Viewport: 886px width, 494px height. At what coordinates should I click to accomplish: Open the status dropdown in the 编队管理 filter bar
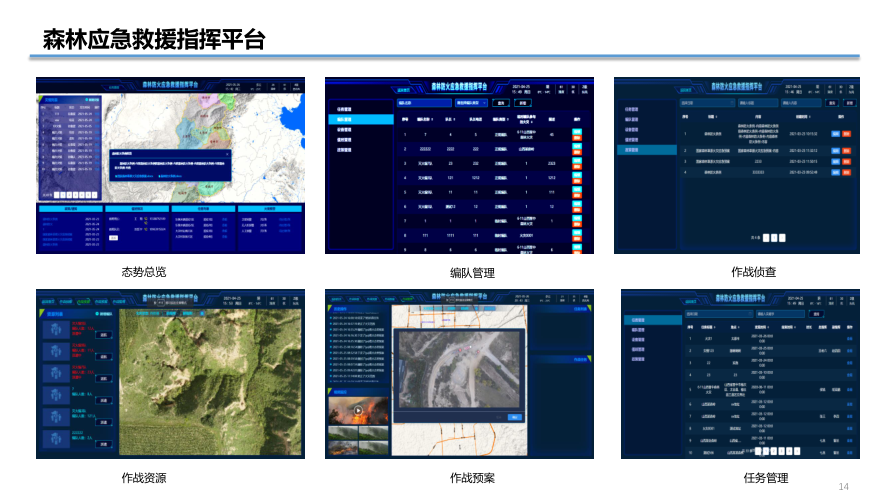(x=471, y=102)
